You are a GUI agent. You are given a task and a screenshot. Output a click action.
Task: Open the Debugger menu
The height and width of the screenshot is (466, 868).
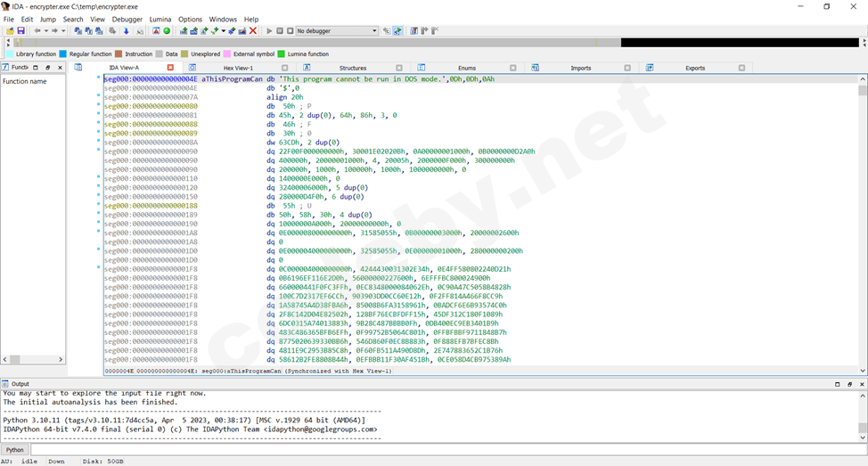pyautogui.click(x=127, y=19)
